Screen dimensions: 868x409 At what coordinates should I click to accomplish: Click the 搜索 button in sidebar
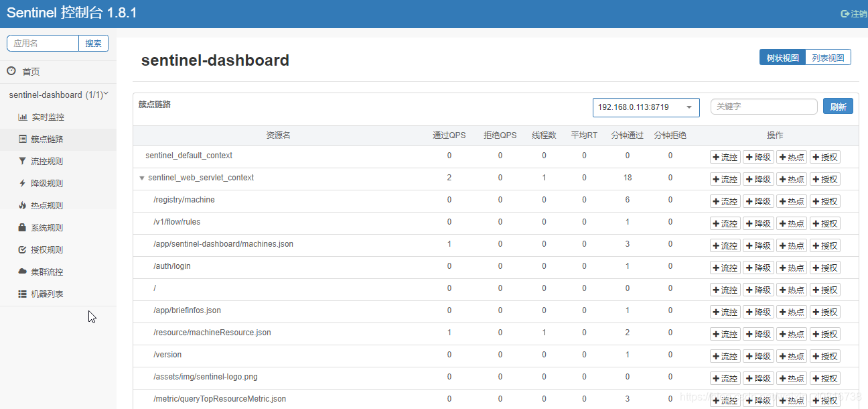(94, 43)
